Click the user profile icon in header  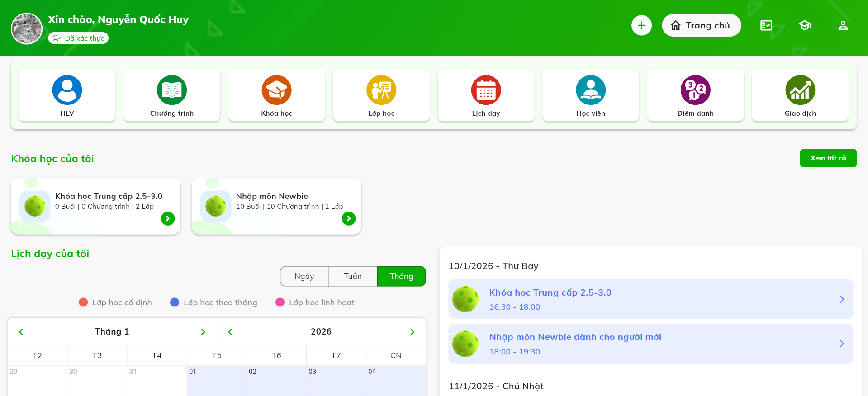pos(843,25)
